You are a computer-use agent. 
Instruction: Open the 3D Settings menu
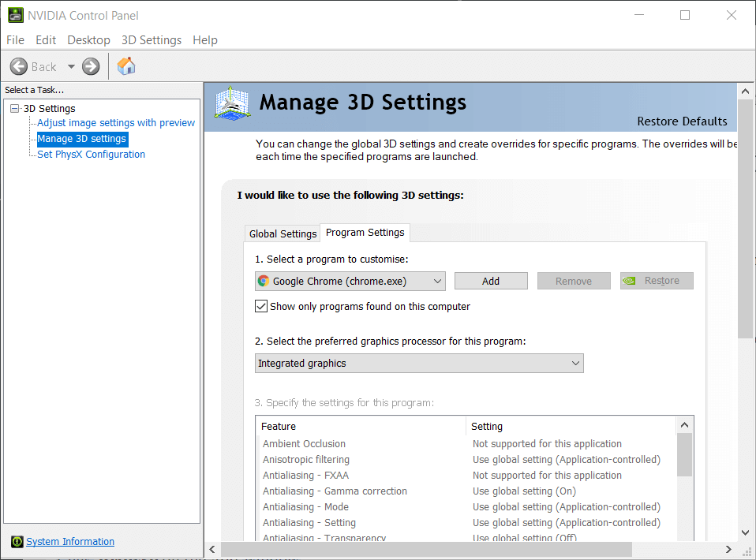point(152,40)
